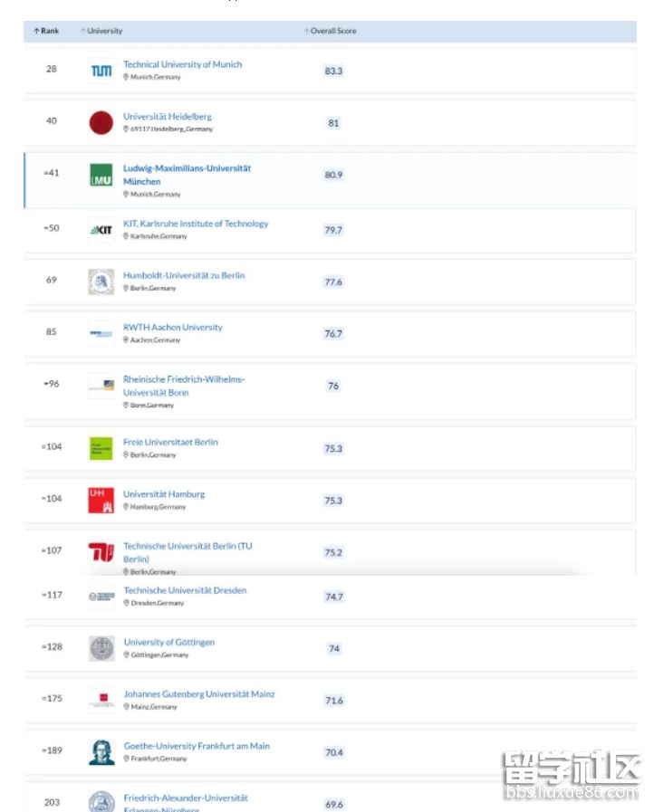This screenshot has width=654, height=812.
Task: Select the 83.3 overall score value
Action: 333,71
